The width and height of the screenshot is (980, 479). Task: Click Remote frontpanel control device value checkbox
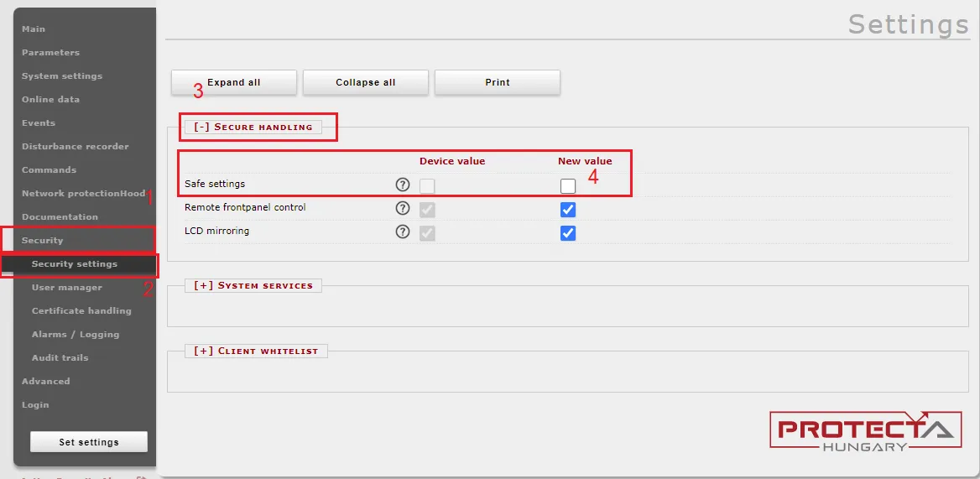pyautogui.click(x=427, y=210)
